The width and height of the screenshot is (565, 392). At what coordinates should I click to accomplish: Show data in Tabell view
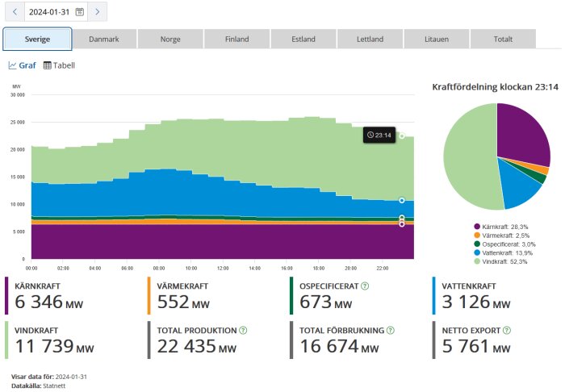(59, 65)
